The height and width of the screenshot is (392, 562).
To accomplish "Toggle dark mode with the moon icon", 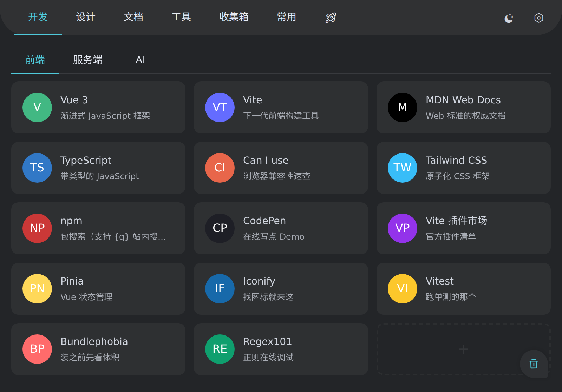I will (x=509, y=18).
